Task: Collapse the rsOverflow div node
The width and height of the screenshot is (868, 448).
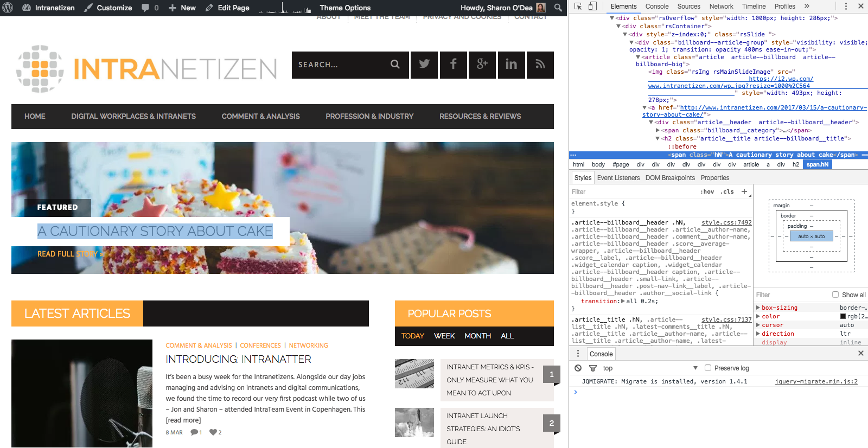Action: coord(612,18)
